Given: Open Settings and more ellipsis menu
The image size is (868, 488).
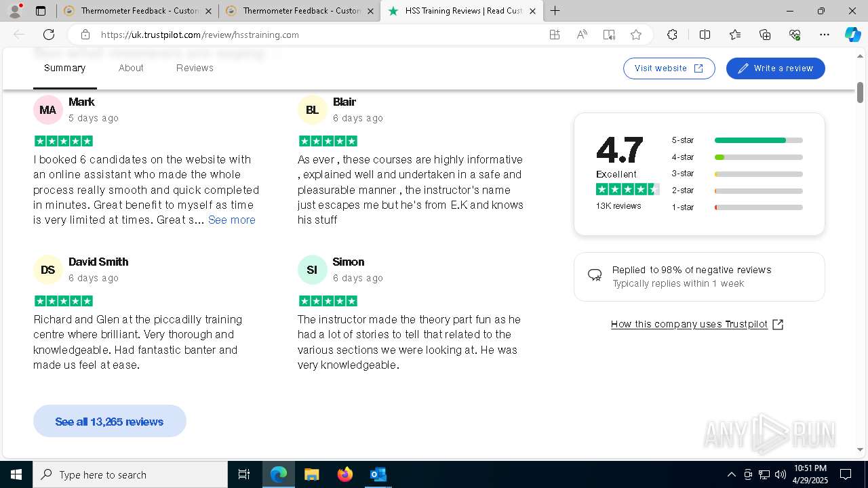Looking at the screenshot, I should coord(825,35).
